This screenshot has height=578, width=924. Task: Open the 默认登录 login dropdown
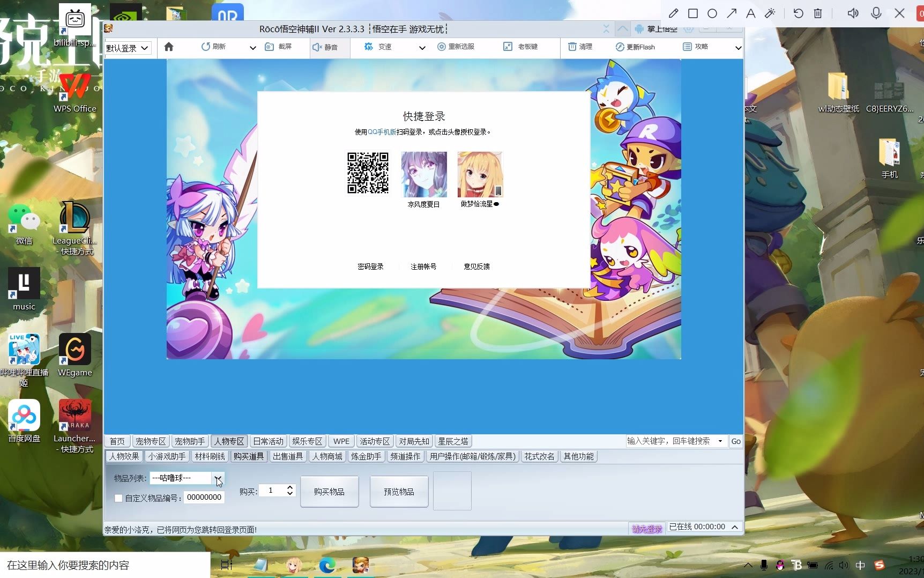[x=128, y=48]
